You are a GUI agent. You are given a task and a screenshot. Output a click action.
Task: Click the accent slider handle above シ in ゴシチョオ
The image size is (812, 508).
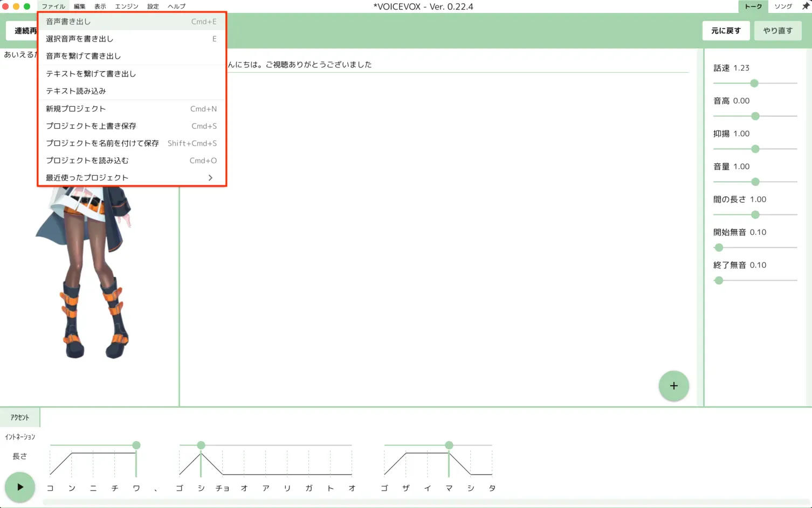coord(201,445)
